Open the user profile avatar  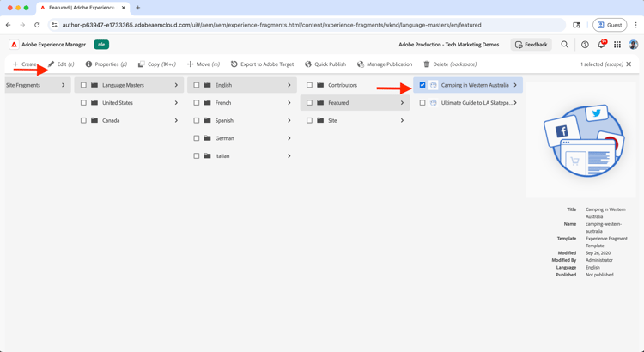pyautogui.click(x=634, y=45)
